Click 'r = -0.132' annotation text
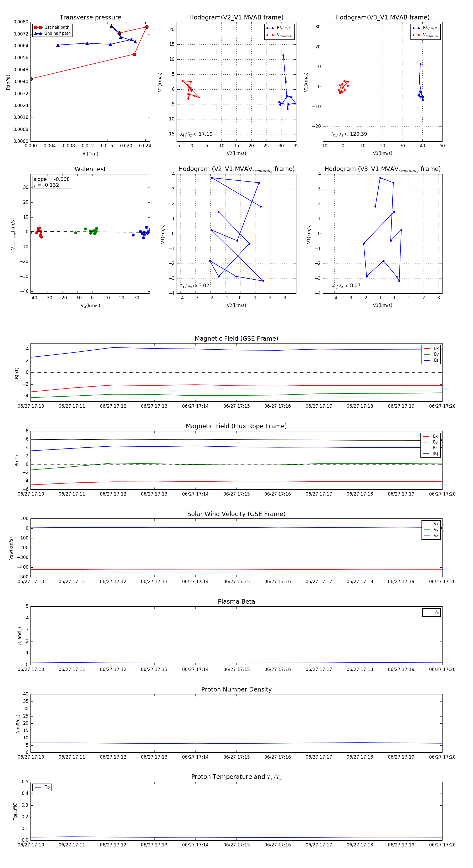The height and width of the screenshot is (868, 473). click(47, 185)
